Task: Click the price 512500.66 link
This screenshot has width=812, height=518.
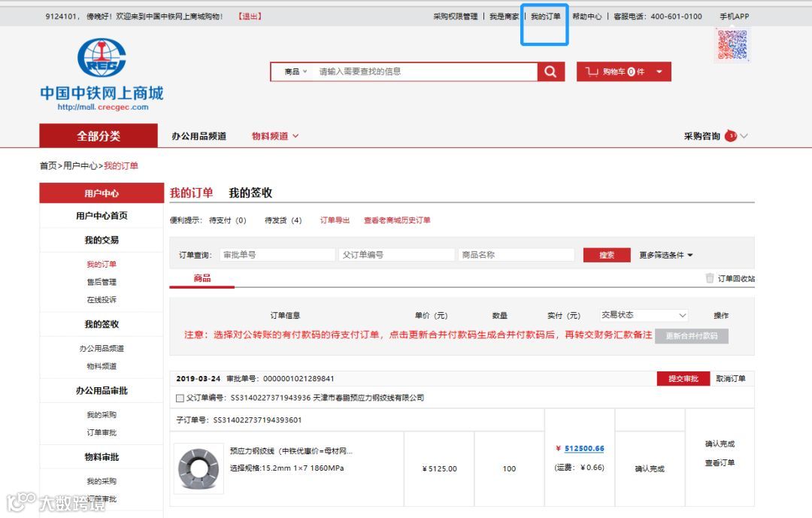Action: click(584, 449)
